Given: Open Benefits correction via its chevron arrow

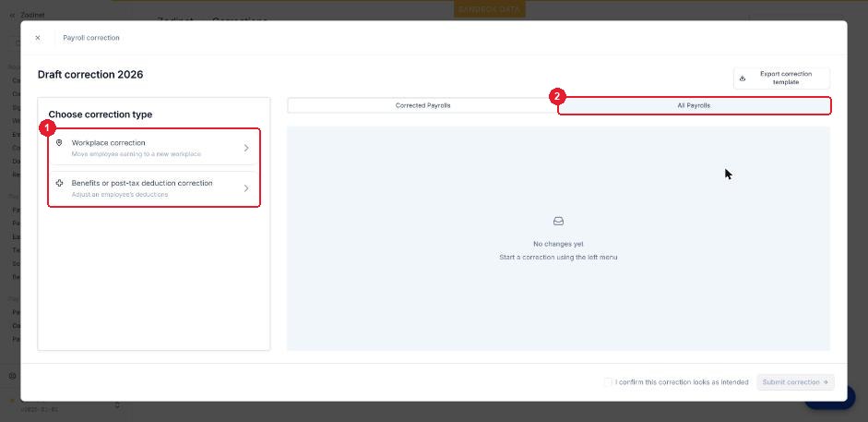Looking at the screenshot, I should coord(246,188).
